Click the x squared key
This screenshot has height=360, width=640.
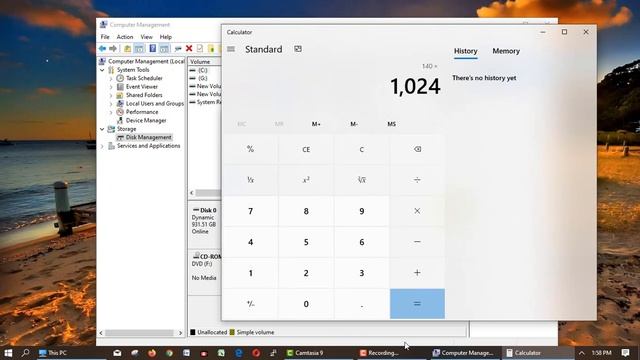coord(306,180)
